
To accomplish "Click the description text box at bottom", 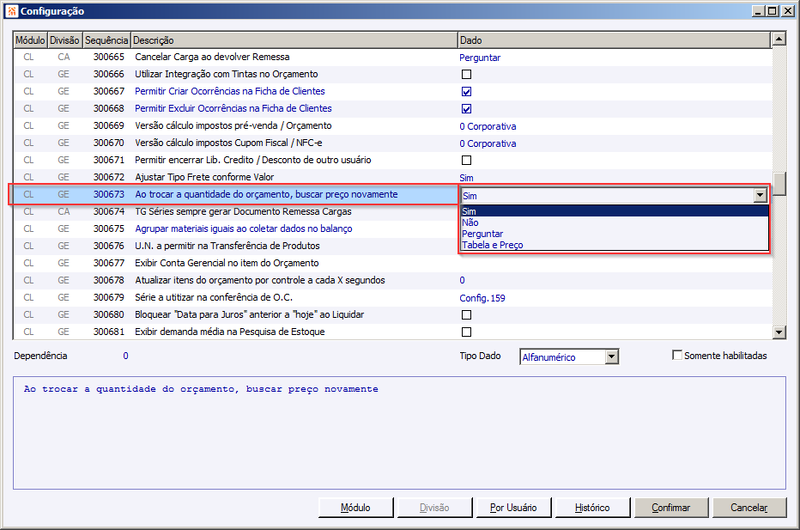I will click(x=399, y=433).
